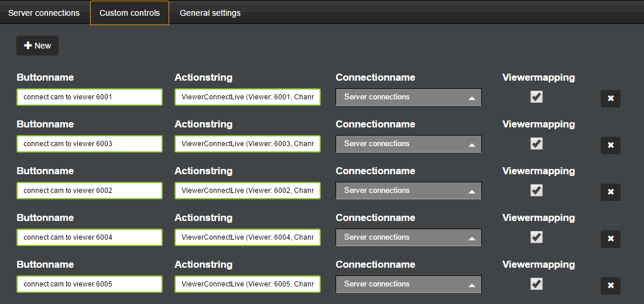This screenshot has width=644, height=304.
Task: Remove the viewer 6003 row with X icon
Action: 610,145
